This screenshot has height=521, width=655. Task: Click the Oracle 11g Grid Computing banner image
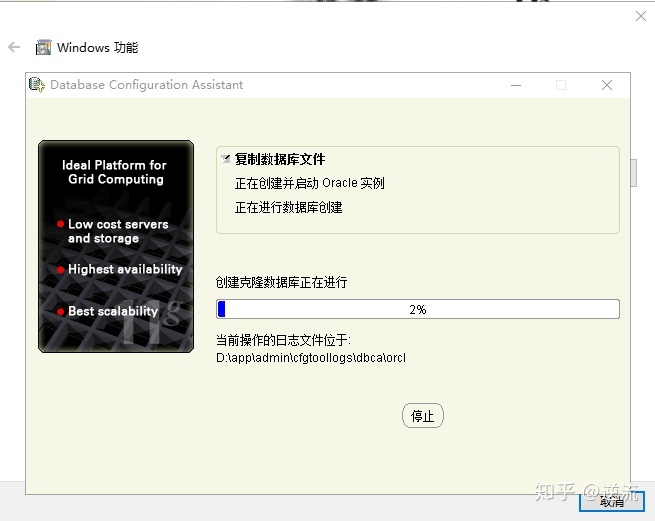coord(116,247)
